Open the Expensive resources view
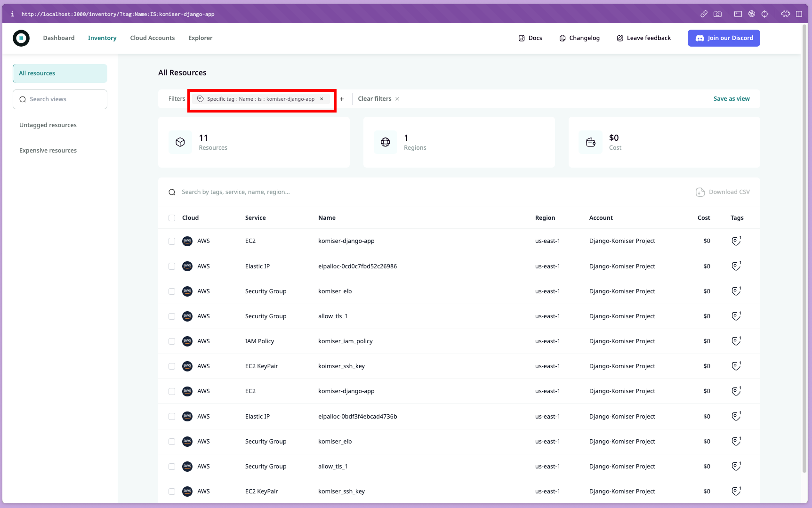Viewport: 812px width, 508px height. (x=48, y=151)
